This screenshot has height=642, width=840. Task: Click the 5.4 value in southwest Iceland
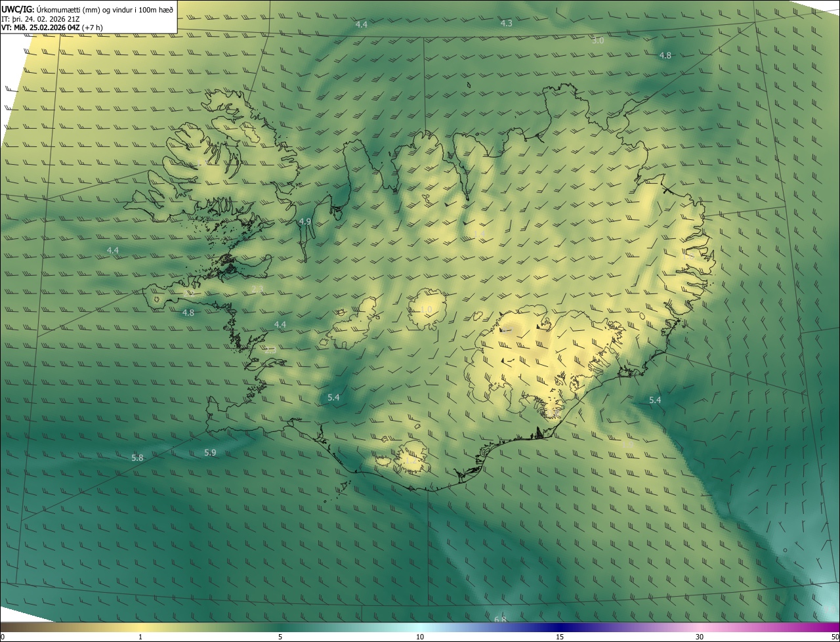[x=333, y=397]
